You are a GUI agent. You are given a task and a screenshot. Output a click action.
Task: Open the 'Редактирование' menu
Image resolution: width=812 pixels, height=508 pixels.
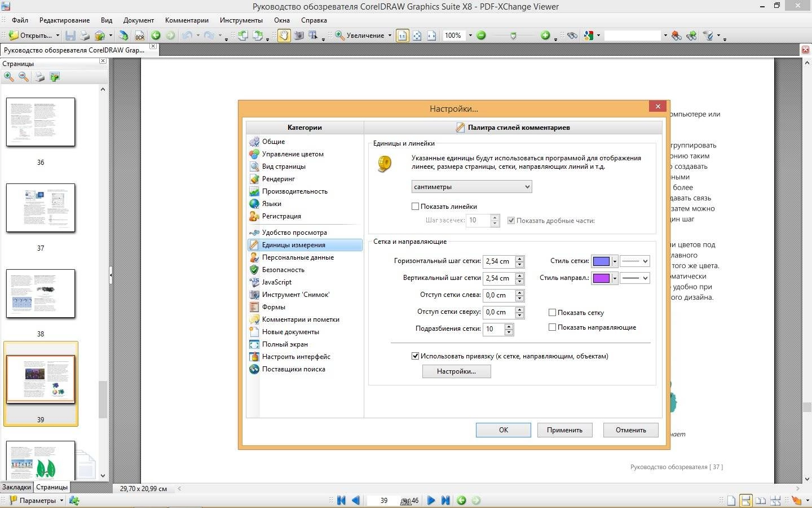(x=65, y=20)
